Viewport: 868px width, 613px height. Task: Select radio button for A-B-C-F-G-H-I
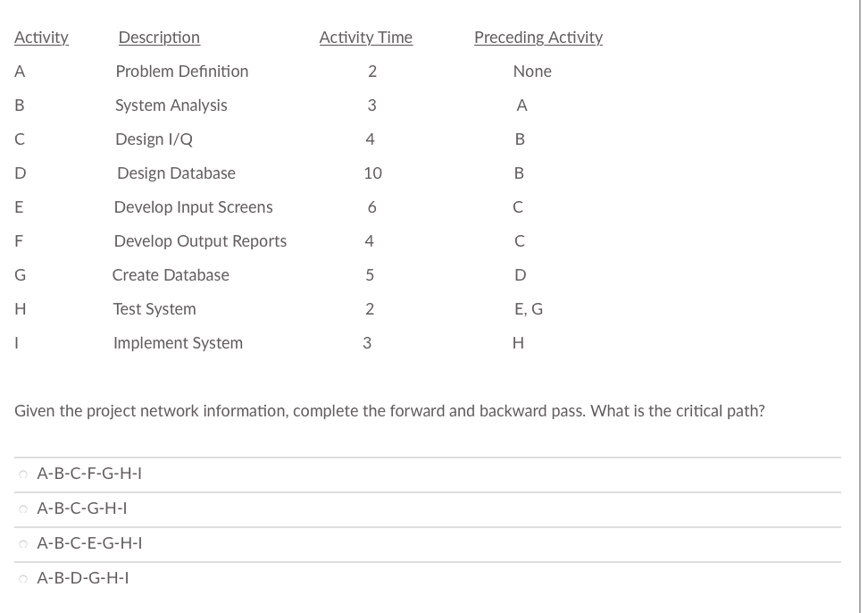(x=22, y=474)
